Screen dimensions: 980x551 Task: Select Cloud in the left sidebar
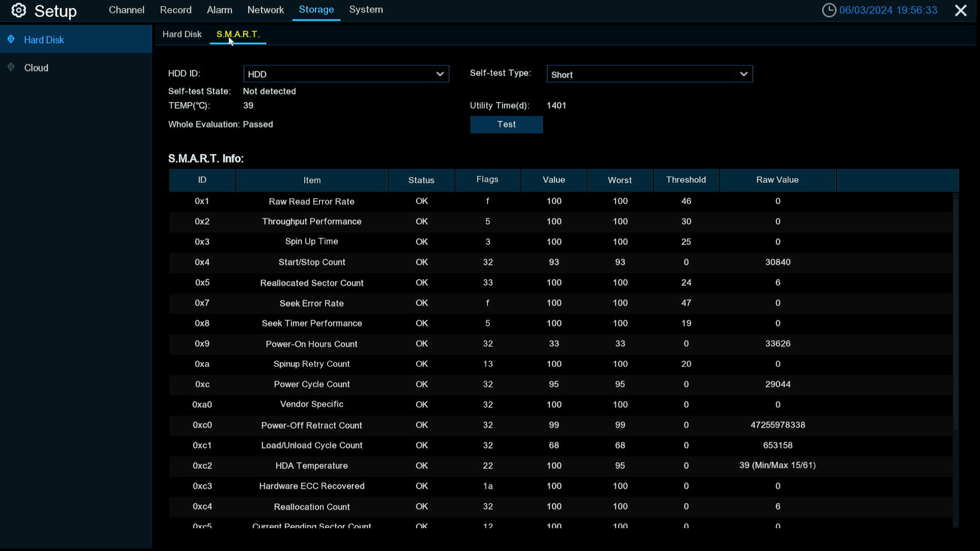[x=36, y=68]
